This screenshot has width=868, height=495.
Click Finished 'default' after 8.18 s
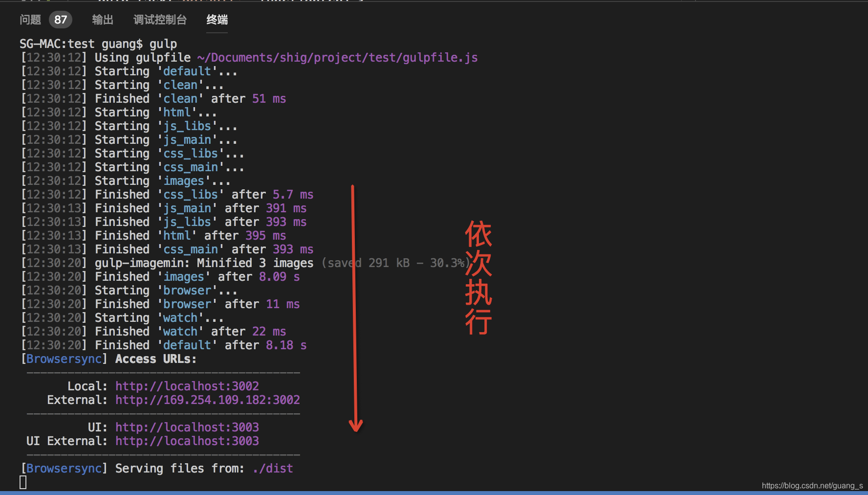coord(164,345)
